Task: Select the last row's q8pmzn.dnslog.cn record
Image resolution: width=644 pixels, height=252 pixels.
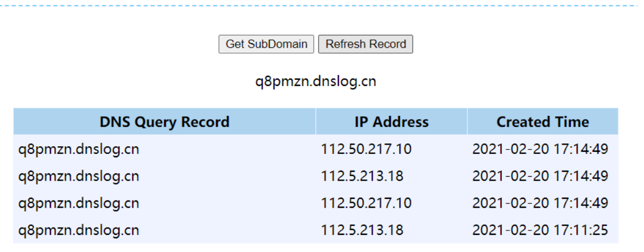Action: coord(79,230)
